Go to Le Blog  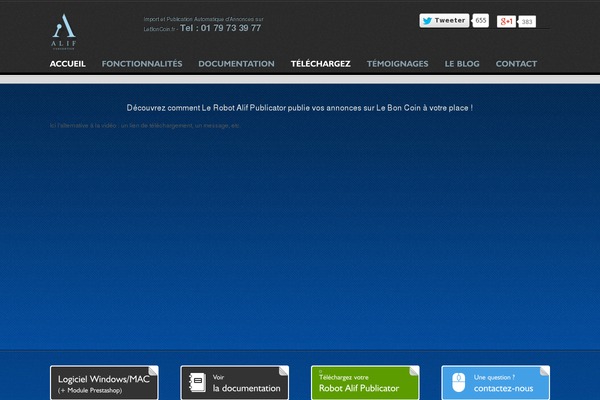[x=462, y=64]
